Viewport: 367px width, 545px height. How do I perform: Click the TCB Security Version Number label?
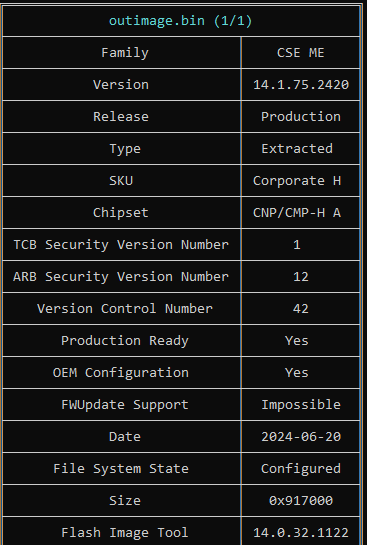pyautogui.click(x=121, y=245)
